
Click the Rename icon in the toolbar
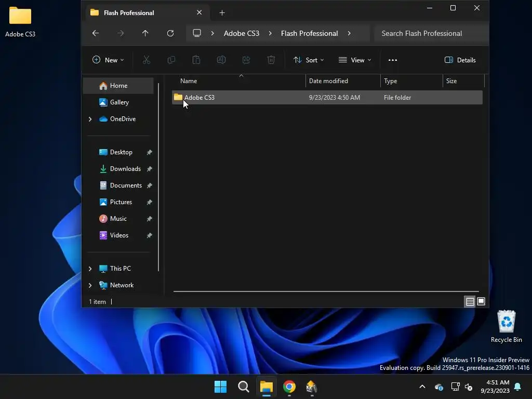tap(221, 60)
